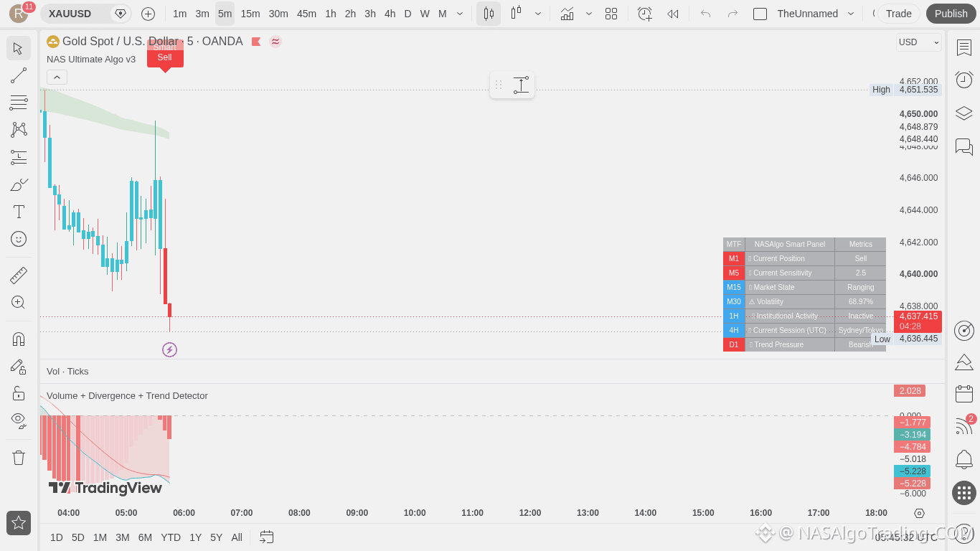
Task: Expand the timeframe intervals dropdown chevron
Action: (460, 14)
